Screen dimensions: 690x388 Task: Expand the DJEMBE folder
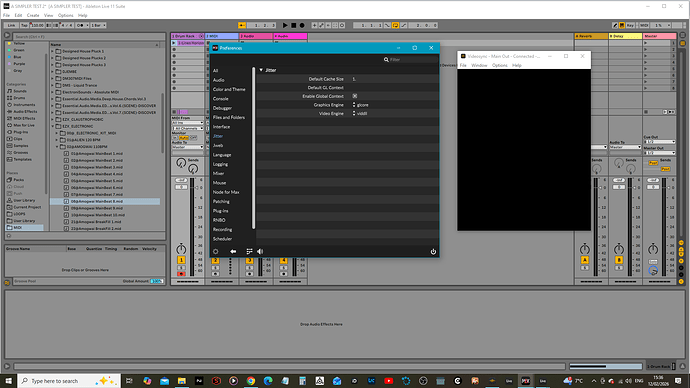[52, 71]
